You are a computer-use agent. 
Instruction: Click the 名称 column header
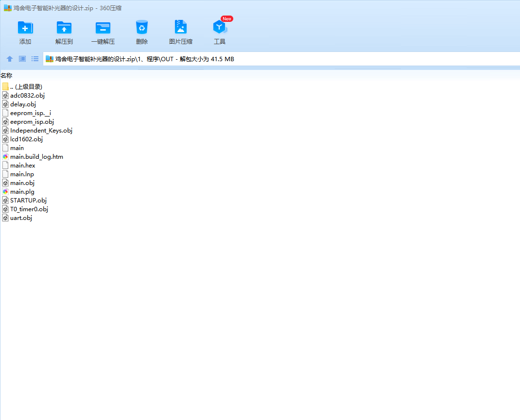pyautogui.click(x=6, y=76)
